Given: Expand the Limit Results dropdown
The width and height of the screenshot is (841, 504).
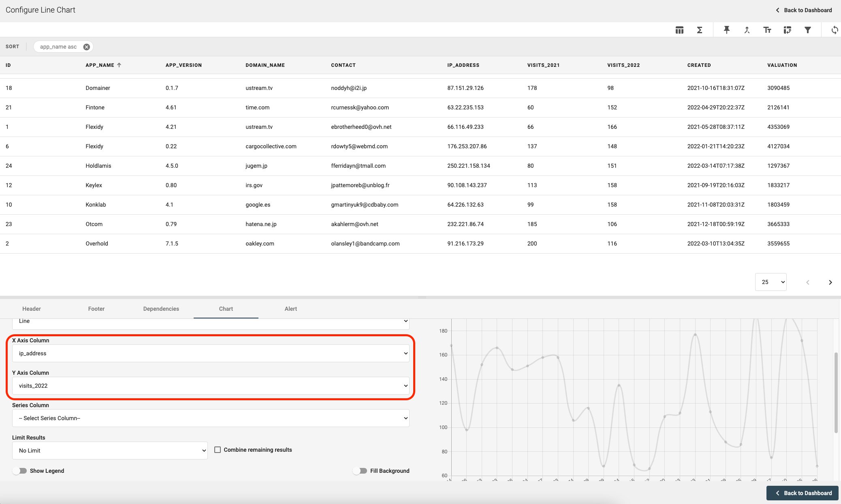Looking at the screenshot, I should coord(110,451).
